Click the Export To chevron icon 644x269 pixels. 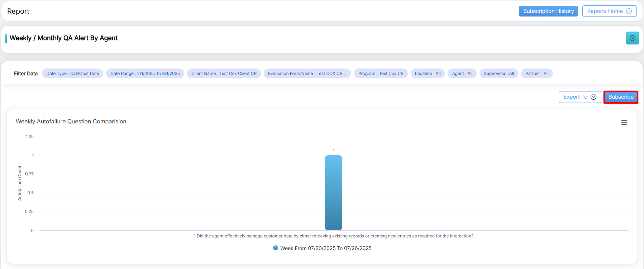593,97
